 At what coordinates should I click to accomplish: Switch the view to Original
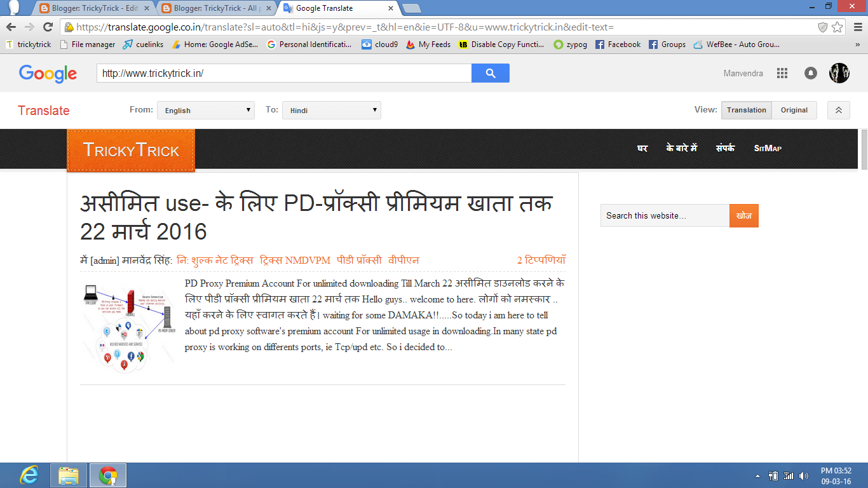point(794,110)
